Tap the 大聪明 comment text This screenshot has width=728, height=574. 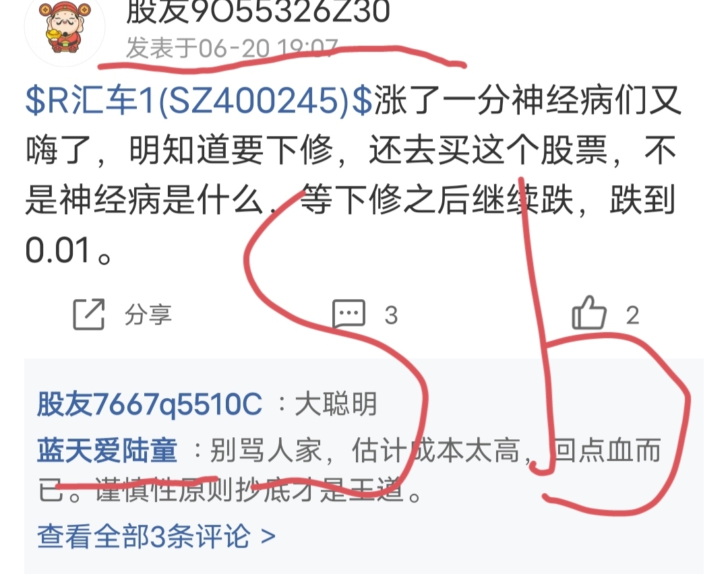tap(336, 404)
